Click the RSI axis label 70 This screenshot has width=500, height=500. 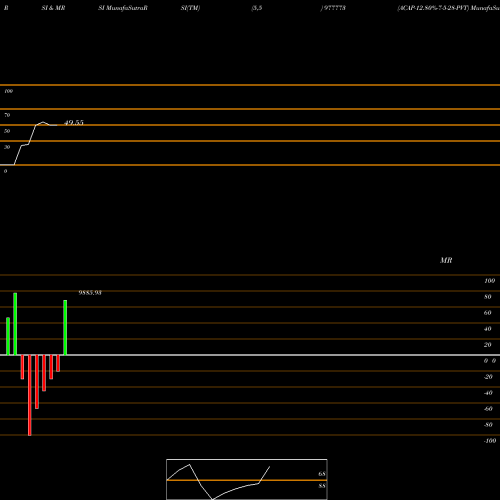[x=7, y=115]
